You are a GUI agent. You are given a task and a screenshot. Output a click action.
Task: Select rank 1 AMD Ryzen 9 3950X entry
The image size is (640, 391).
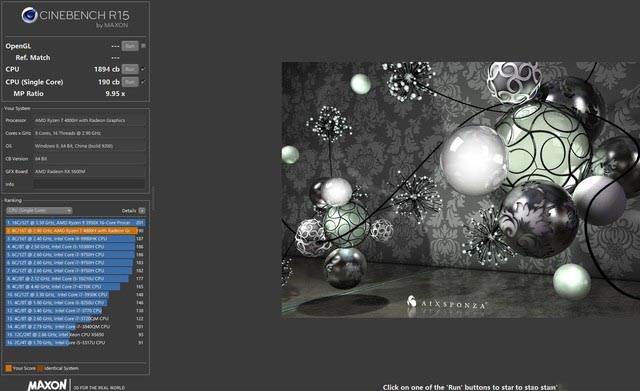click(75, 223)
